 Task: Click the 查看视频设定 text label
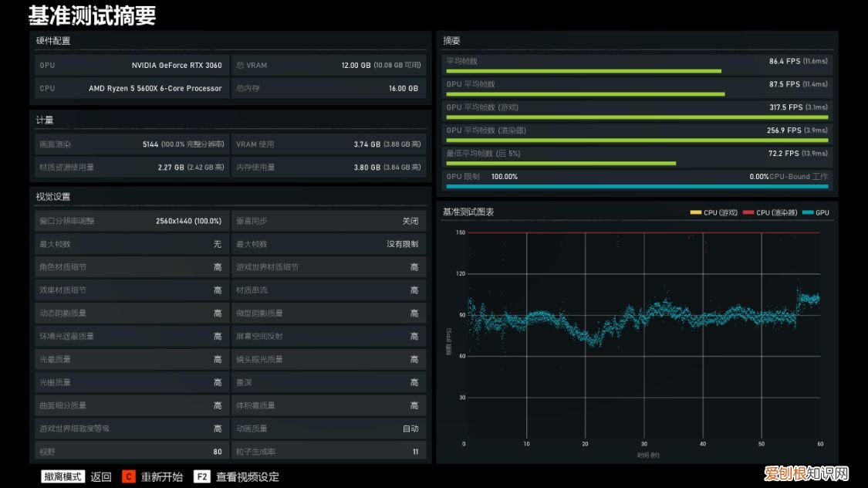click(x=247, y=476)
